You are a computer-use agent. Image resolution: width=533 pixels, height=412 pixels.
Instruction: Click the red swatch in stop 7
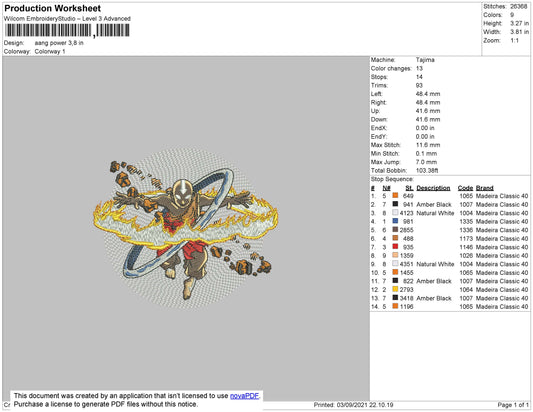[x=395, y=246]
